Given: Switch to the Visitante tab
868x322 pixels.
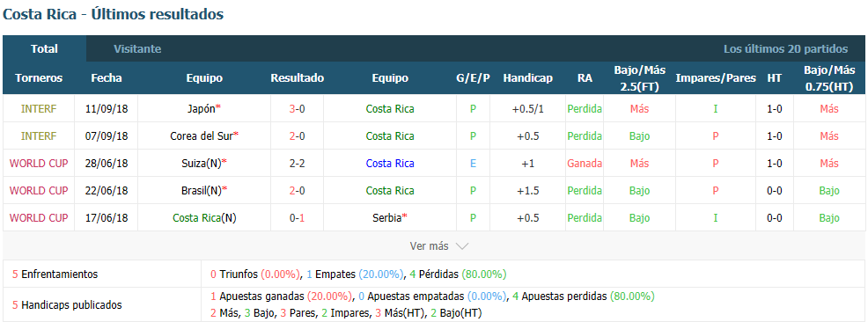Looking at the screenshot, I should [x=137, y=48].
